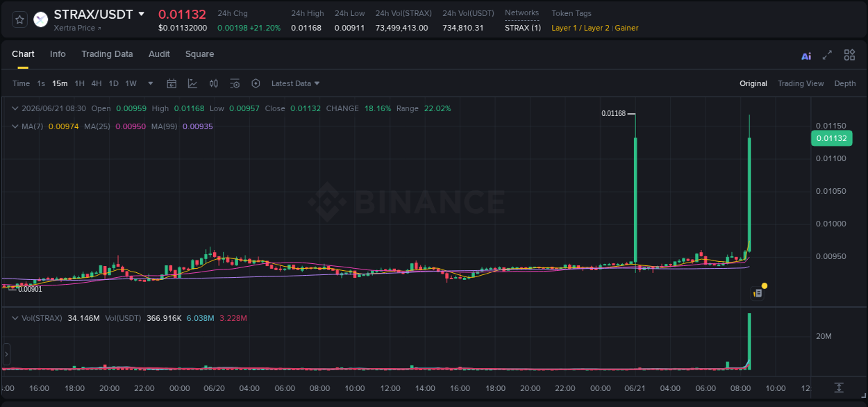Click the STRAX coin logo
The image size is (868, 407).
(x=41, y=19)
